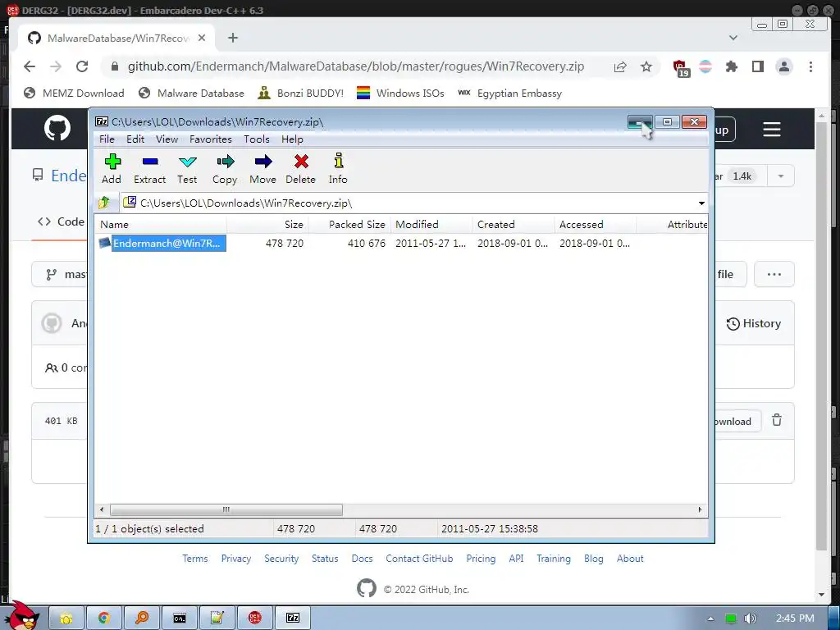The height and width of the screenshot is (630, 840).
Task: Click the 7-Zip path address field
Action: (409, 203)
